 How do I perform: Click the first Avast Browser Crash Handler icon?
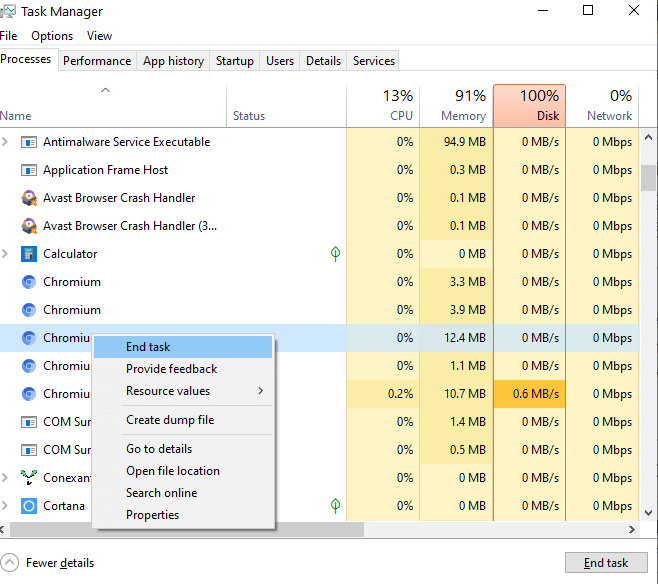coord(29,198)
